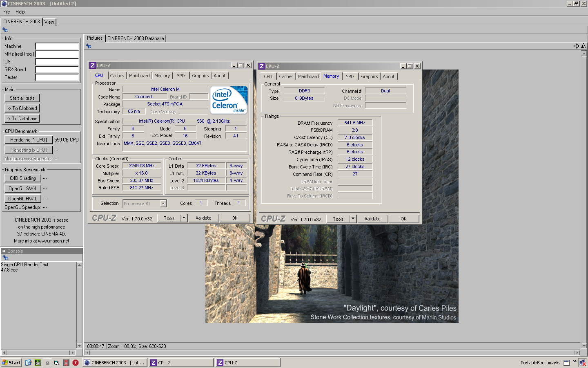Click the console scrollbar down arrow
This screenshot has width=588, height=368.
(x=79, y=346)
